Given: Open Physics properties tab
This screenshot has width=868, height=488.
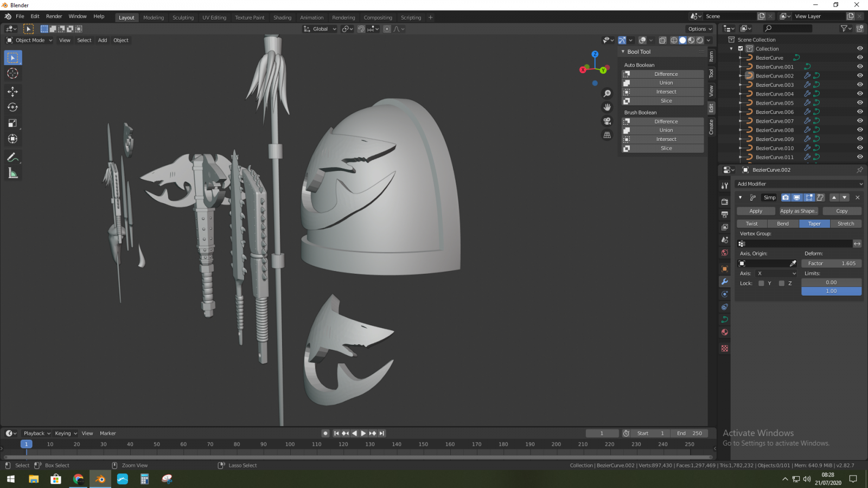Looking at the screenshot, I should (x=724, y=294).
